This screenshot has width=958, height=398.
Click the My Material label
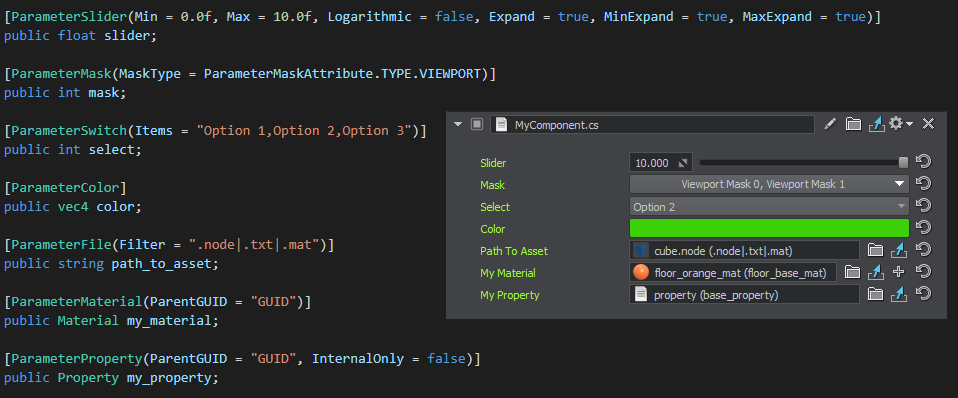click(508, 273)
